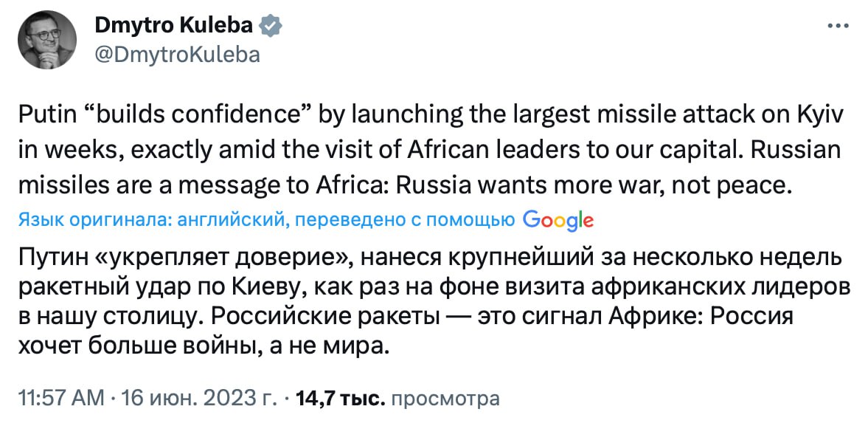Open the three-dot more options menu
Image resolution: width=868 pixels, height=426 pixels.
839,26
